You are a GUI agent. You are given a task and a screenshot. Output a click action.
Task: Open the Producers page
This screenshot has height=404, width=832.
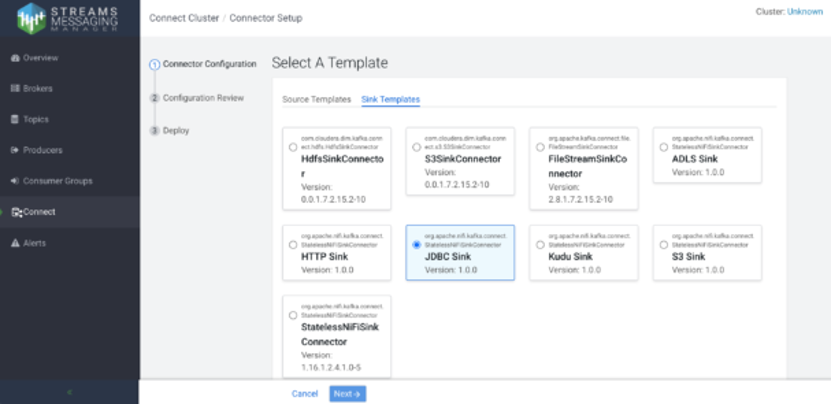[42, 150]
